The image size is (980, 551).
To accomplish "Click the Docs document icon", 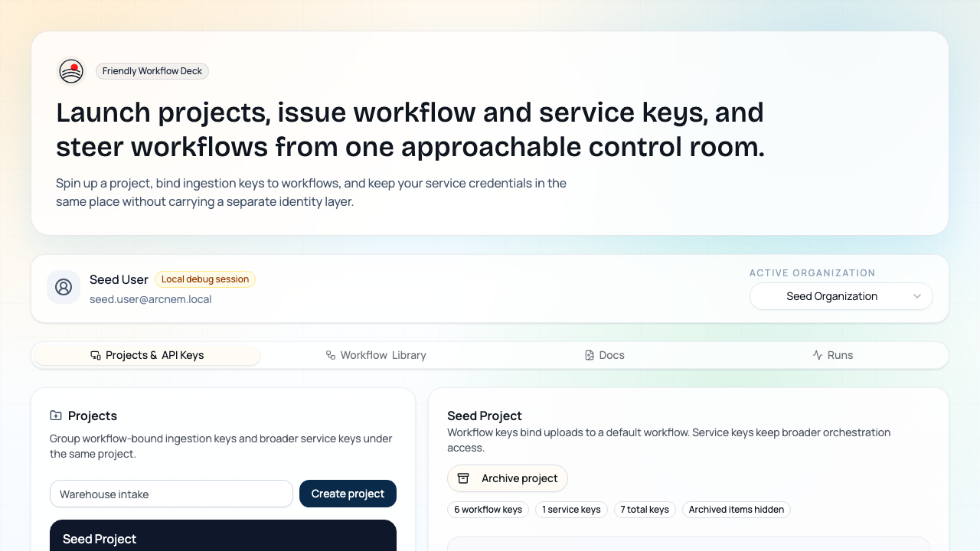I will pos(588,355).
